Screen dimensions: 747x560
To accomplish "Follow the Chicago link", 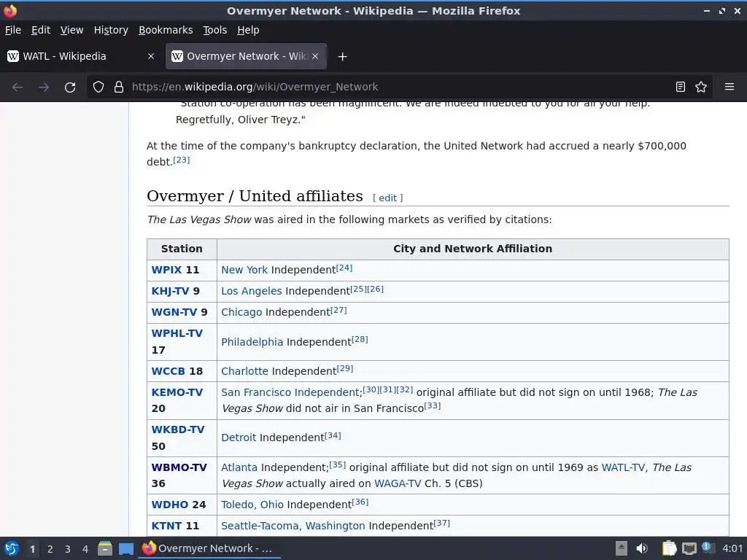I will (241, 312).
